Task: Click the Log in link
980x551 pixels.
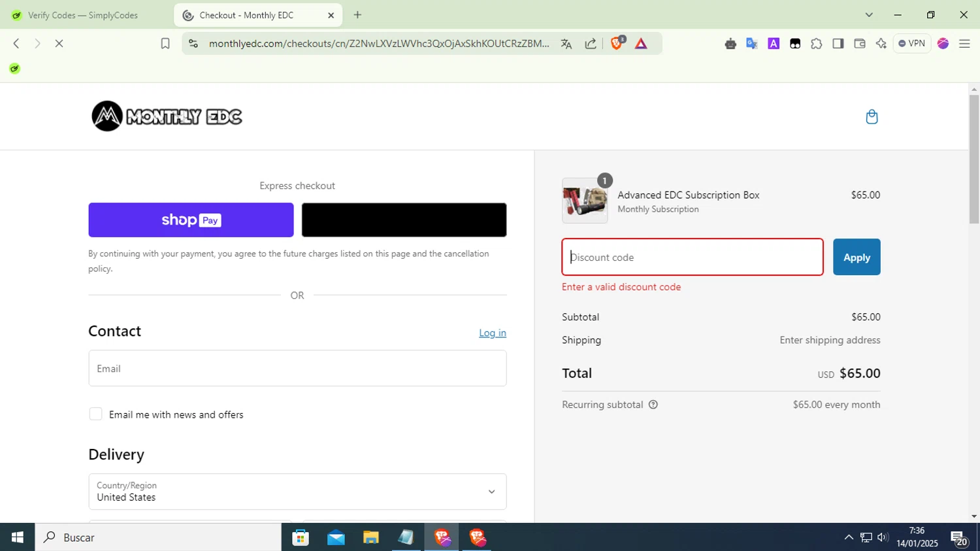Action: (493, 333)
